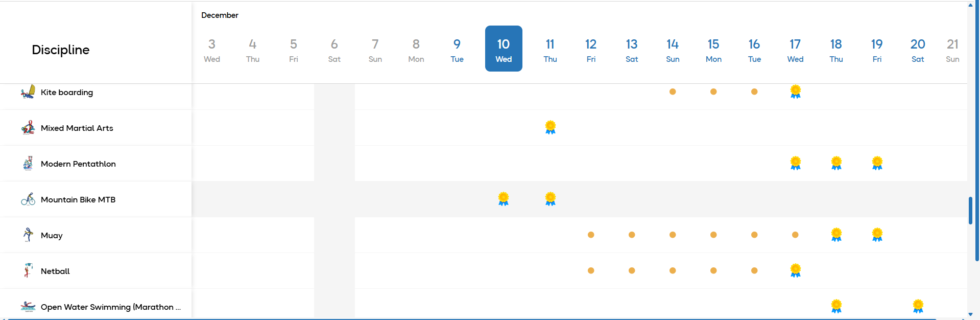
Task: Click Netball event dot on Mon 15
Action: click(x=713, y=271)
